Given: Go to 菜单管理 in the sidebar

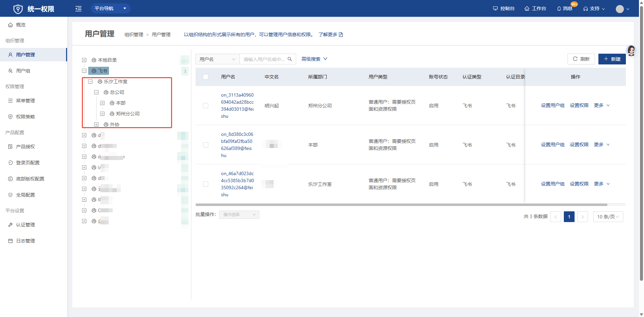Looking at the screenshot, I should [25, 101].
